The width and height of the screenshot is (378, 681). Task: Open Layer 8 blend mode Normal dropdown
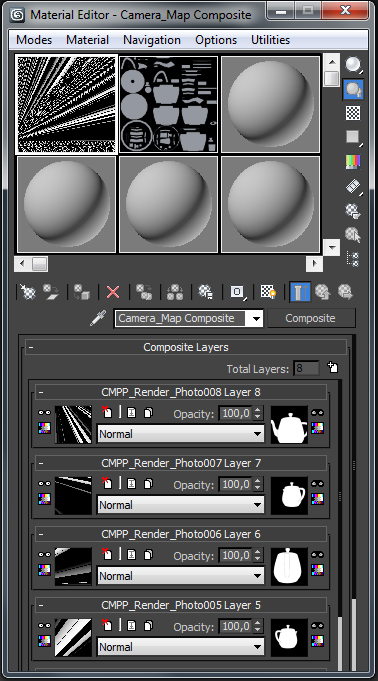pyautogui.click(x=180, y=434)
